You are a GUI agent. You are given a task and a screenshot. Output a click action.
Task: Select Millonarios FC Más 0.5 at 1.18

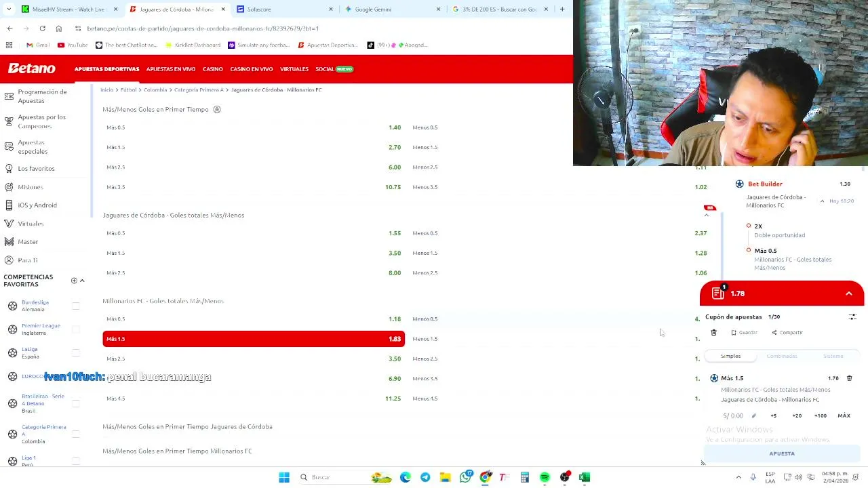(x=254, y=319)
